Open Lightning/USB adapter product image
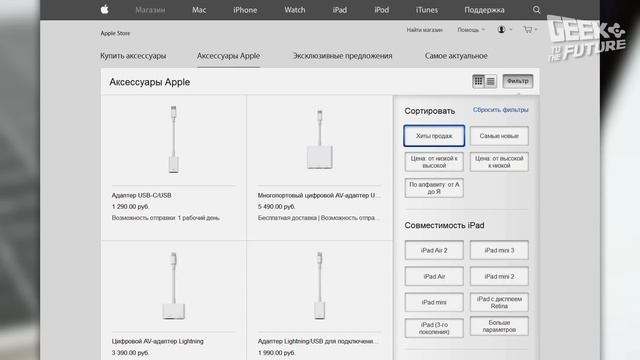The width and height of the screenshot is (640, 360). coord(320,285)
